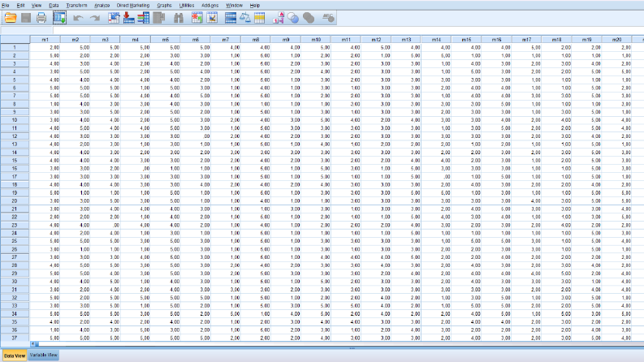Select row number 37 header

coord(15,338)
